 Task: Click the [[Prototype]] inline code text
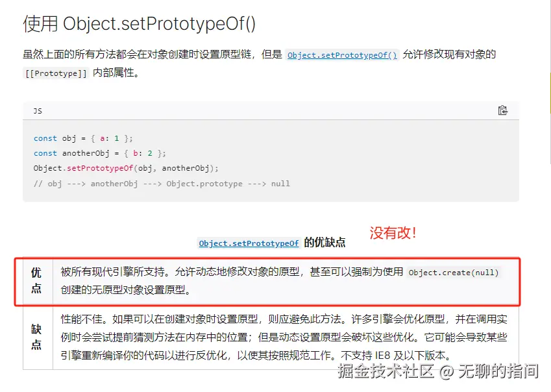click(x=56, y=73)
